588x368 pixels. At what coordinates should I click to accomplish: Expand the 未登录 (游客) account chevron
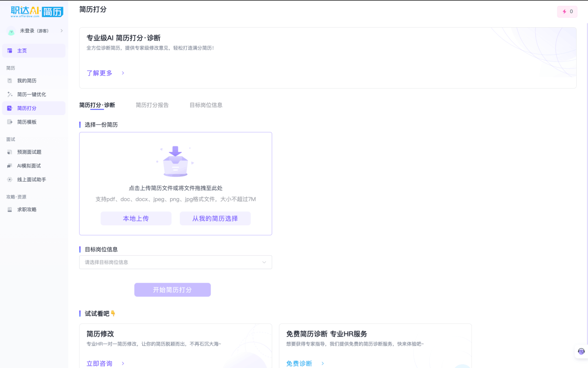tap(61, 31)
